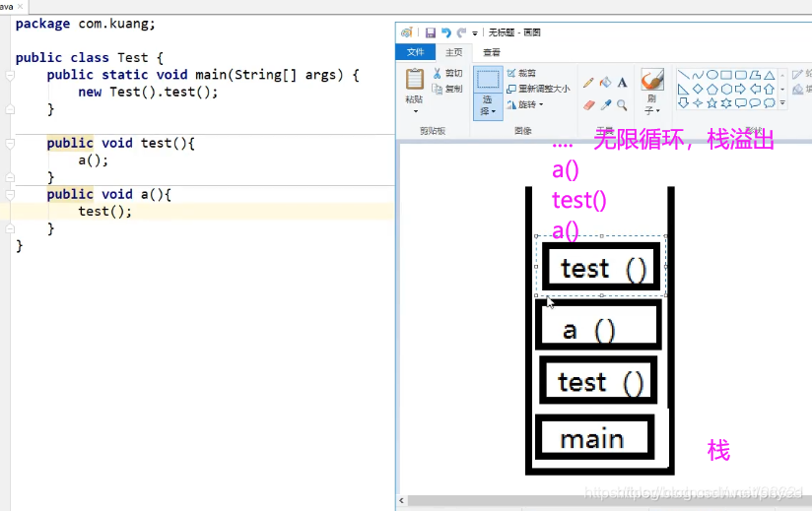Select the Cloud callout shape
The height and width of the screenshot is (511, 812).
pyautogui.click(x=770, y=103)
